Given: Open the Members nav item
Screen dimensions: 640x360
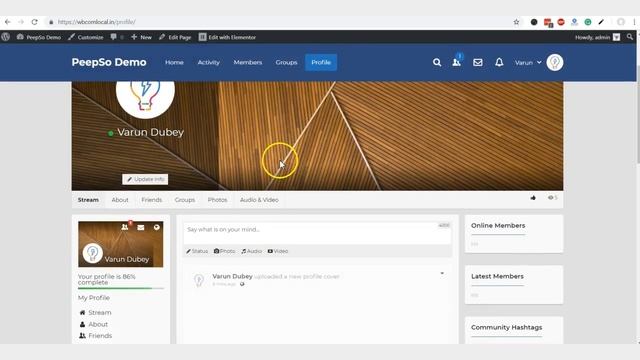Looking at the screenshot, I should point(248,62).
